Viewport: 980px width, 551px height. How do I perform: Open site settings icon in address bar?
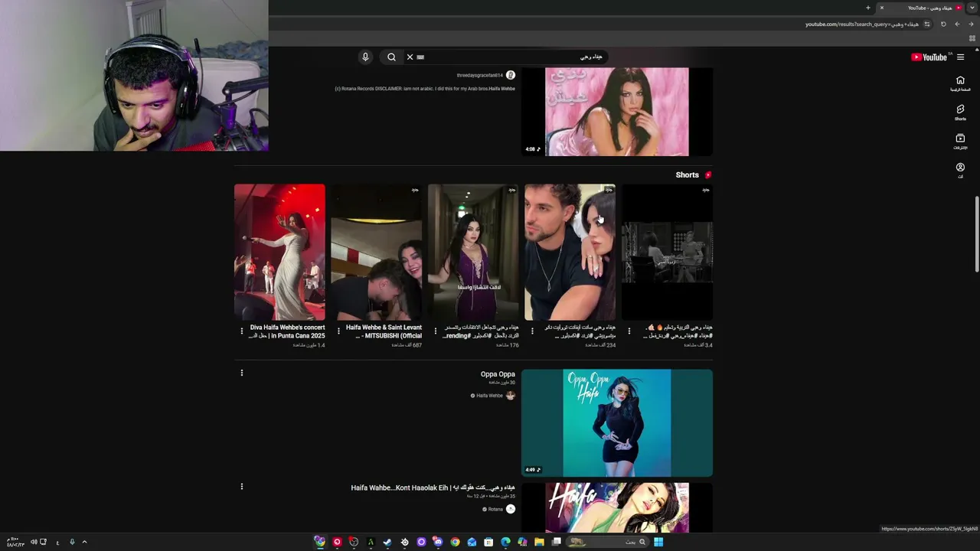927,24
